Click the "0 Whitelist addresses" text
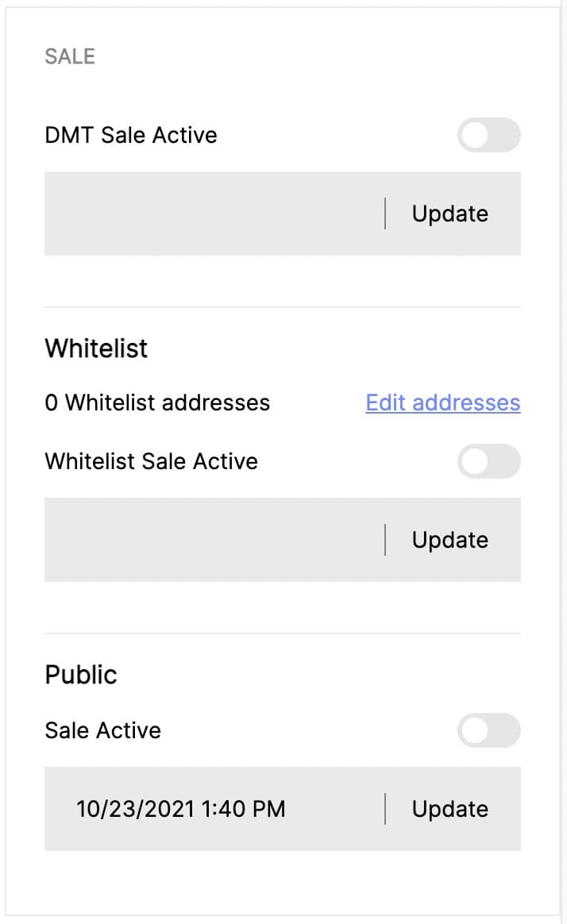The width and height of the screenshot is (567, 924). pyautogui.click(x=157, y=402)
